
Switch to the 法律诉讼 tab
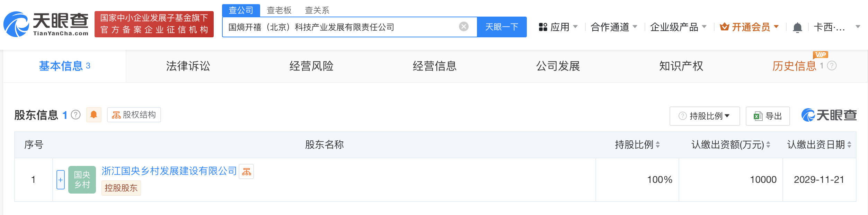[x=188, y=66]
